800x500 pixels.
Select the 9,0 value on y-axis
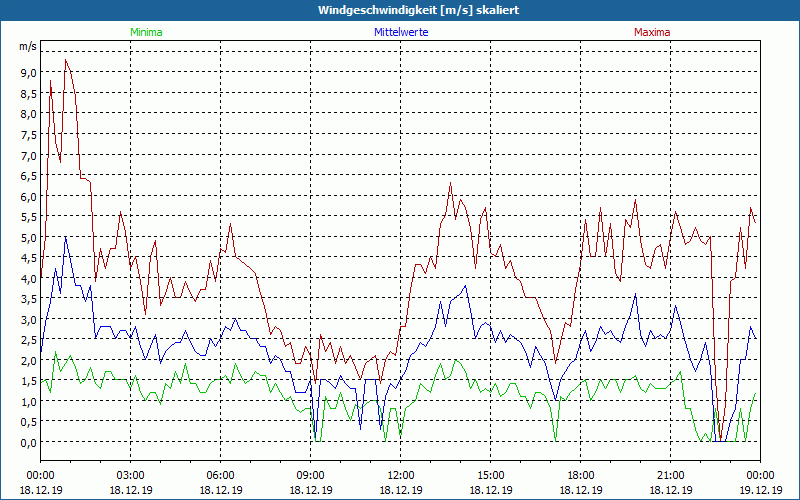tap(27, 72)
